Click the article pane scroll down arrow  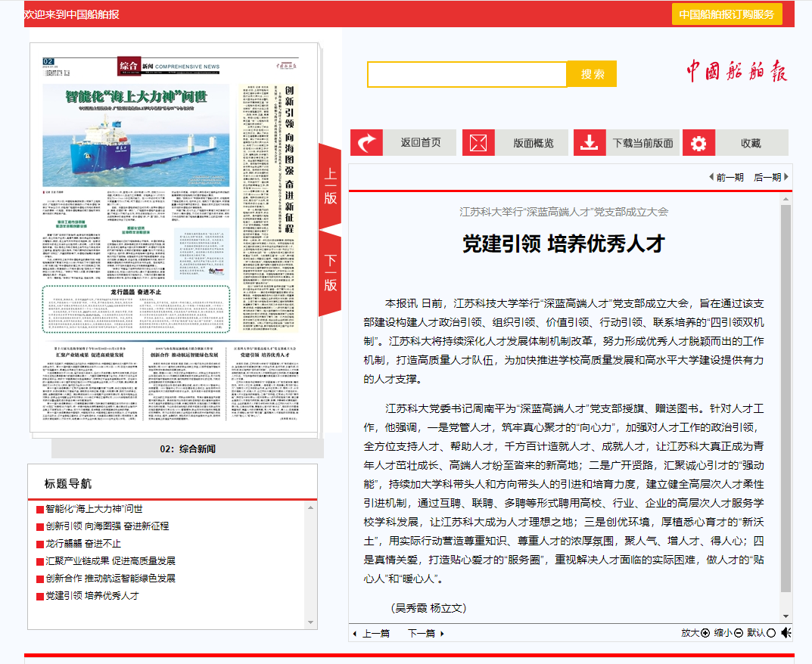tap(786, 616)
